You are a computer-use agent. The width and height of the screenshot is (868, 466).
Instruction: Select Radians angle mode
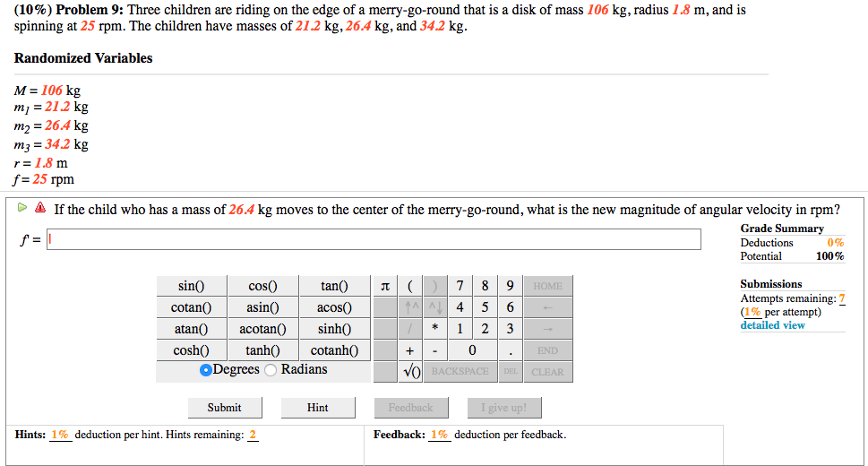tap(271, 370)
